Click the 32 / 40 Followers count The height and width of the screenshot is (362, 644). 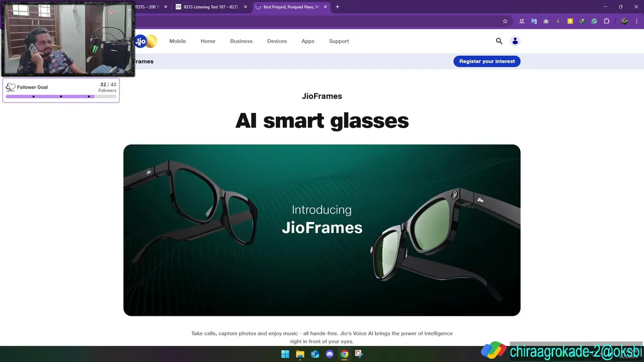[108, 87]
